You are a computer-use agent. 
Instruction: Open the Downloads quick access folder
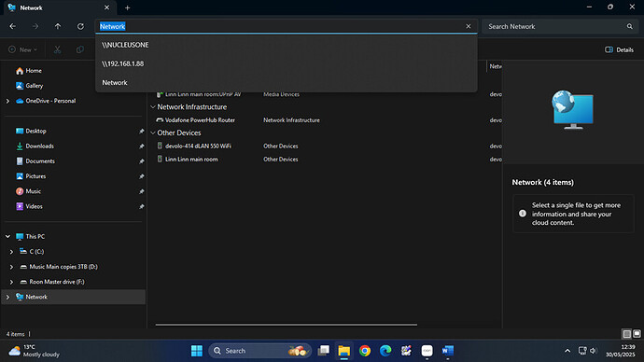point(35,146)
